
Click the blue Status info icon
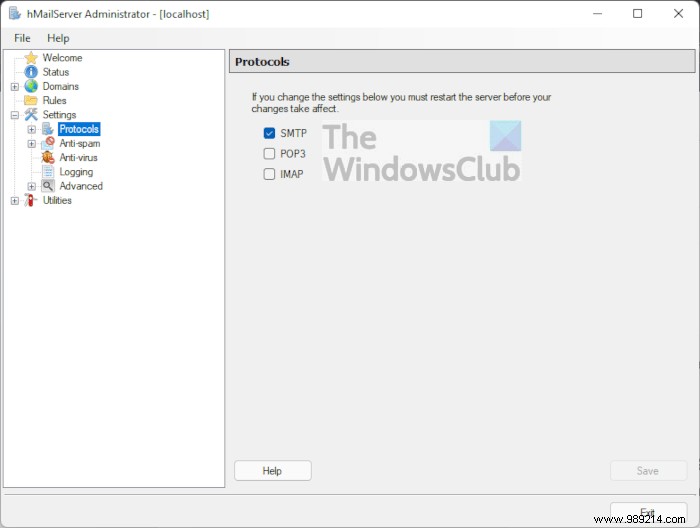(x=31, y=72)
